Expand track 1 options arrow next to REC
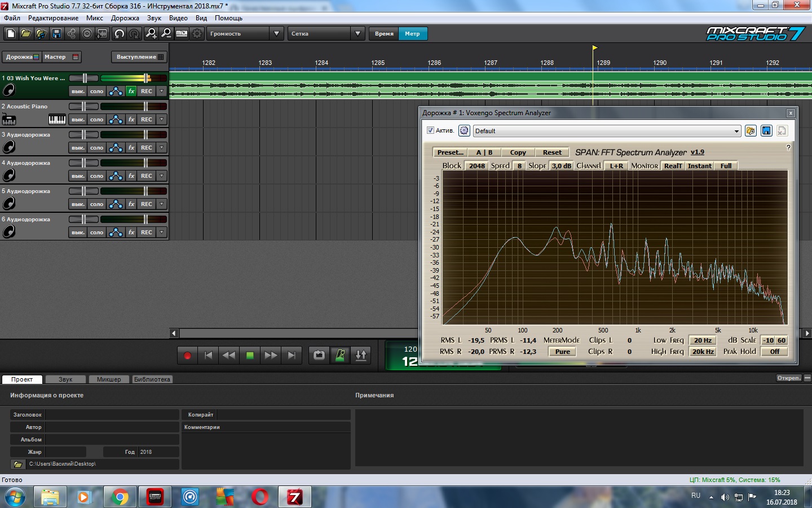Image resolution: width=812 pixels, height=508 pixels. pos(162,91)
